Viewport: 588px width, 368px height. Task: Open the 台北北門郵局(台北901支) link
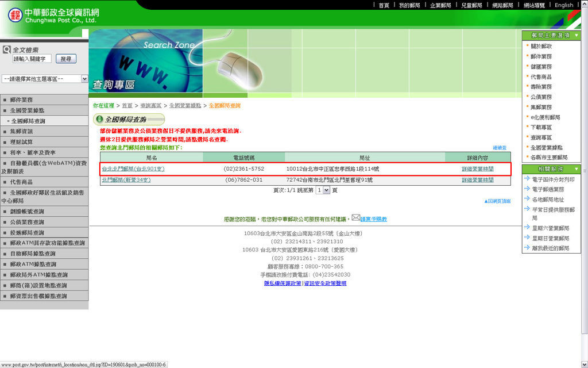click(133, 169)
